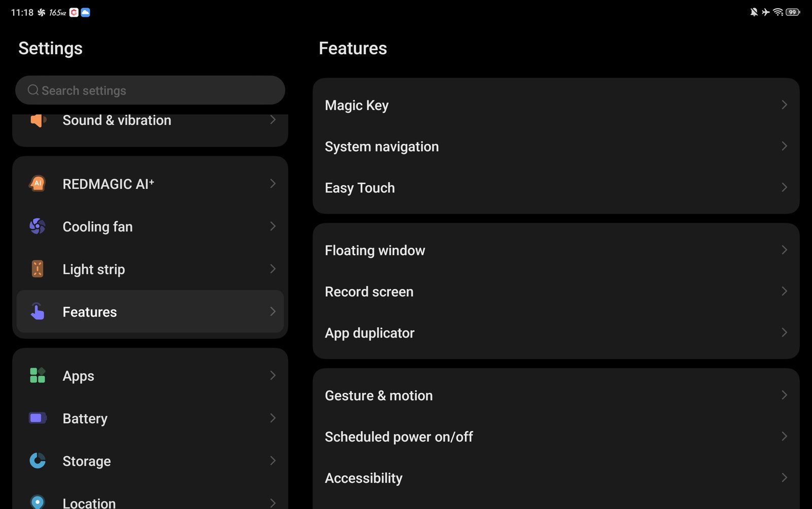Expand Magic Key chevron arrow
812x509 pixels.
784,105
